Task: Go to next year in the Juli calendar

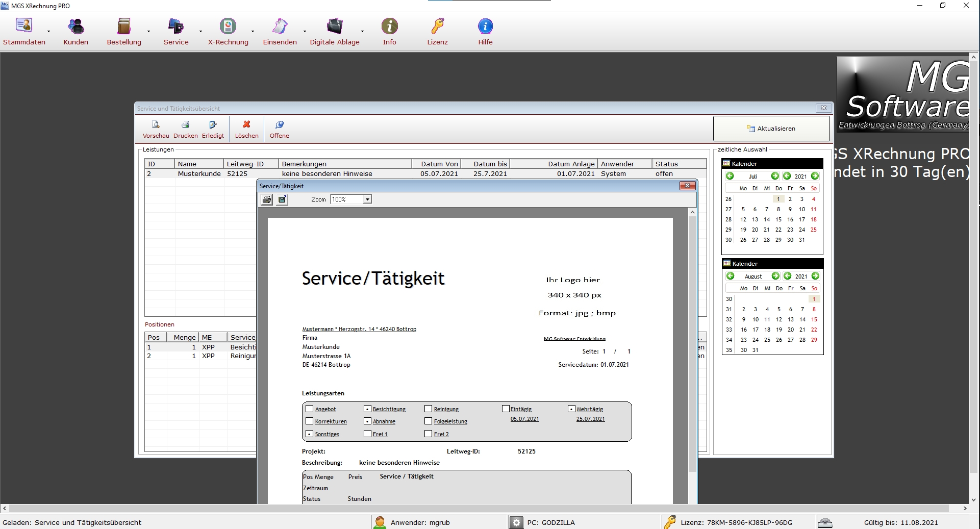Action: (815, 176)
